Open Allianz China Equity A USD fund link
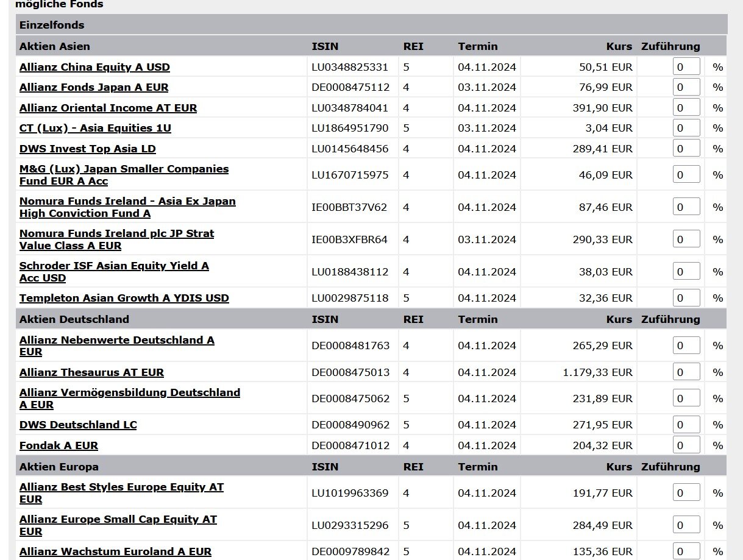743x560 pixels. [x=94, y=67]
